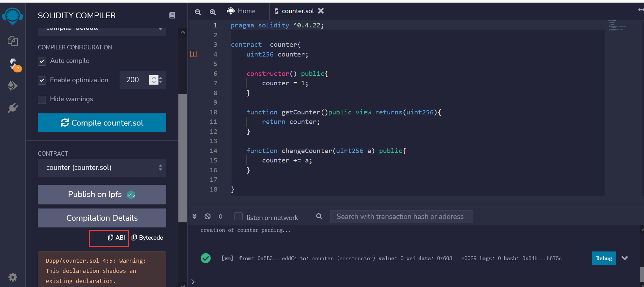
Task: Copy ABI to clipboard
Action: coord(116,238)
